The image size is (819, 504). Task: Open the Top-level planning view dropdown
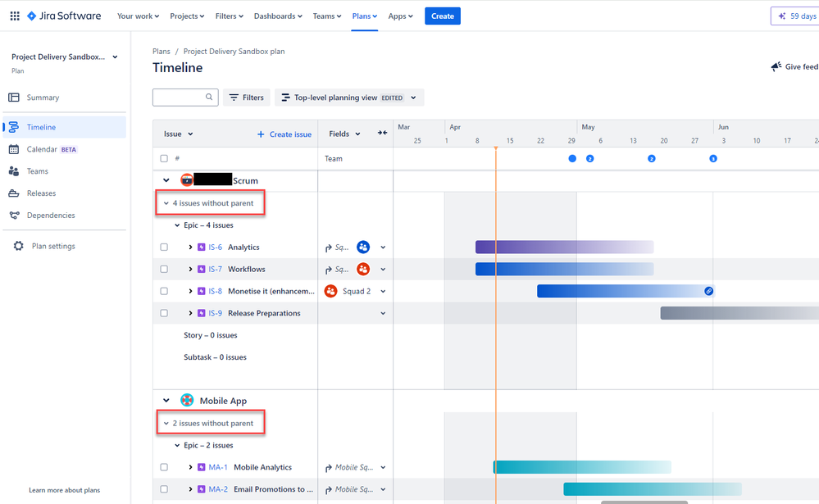(349, 98)
